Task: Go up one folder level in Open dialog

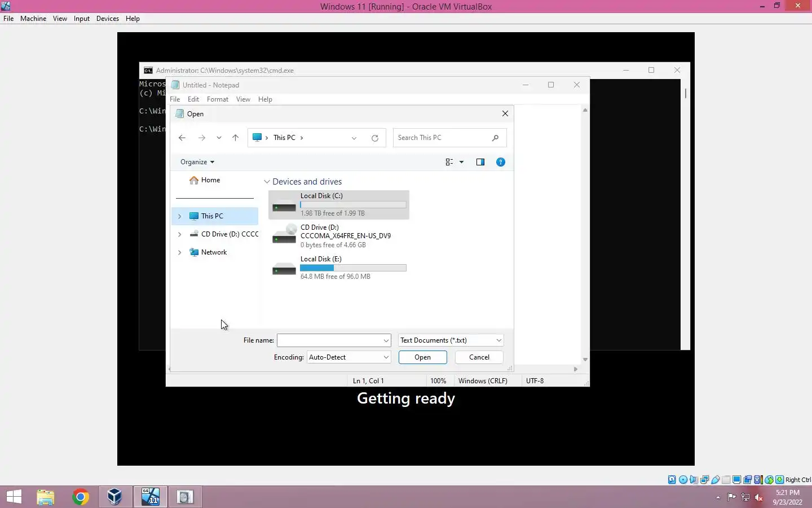Action: pyautogui.click(x=235, y=138)
